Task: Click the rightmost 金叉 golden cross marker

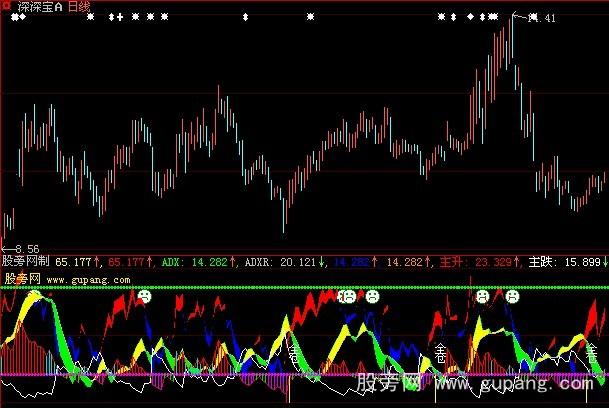Action: point(591,353)
